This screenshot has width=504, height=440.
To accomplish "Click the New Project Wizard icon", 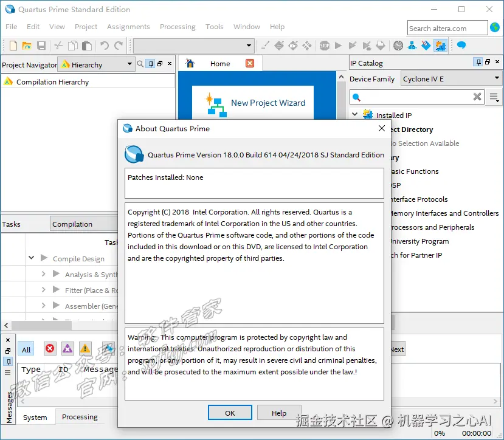I will click(216, 105).
